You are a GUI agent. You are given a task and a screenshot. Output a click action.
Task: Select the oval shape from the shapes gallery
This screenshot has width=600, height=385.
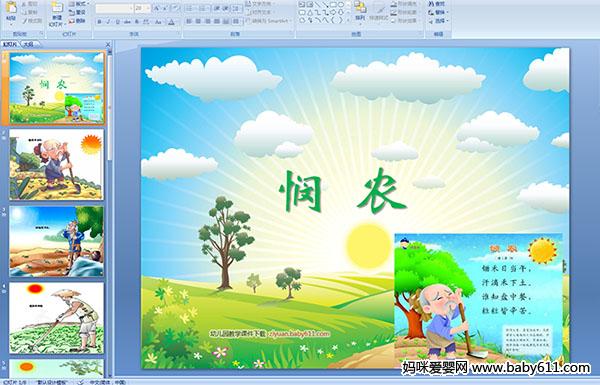coord(341,5)
